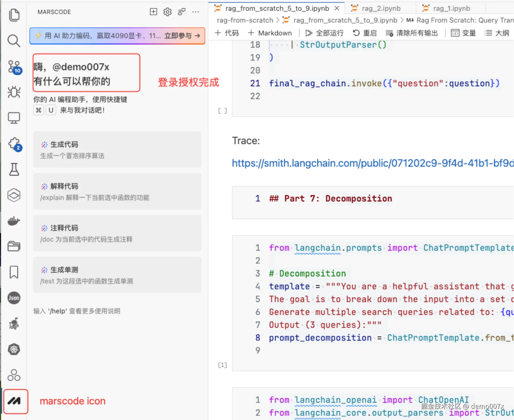The height and width of the screenshot is (420, 514).
Task: Switch to the rag_1.ipynb tab
Action: tap(451, 8)
